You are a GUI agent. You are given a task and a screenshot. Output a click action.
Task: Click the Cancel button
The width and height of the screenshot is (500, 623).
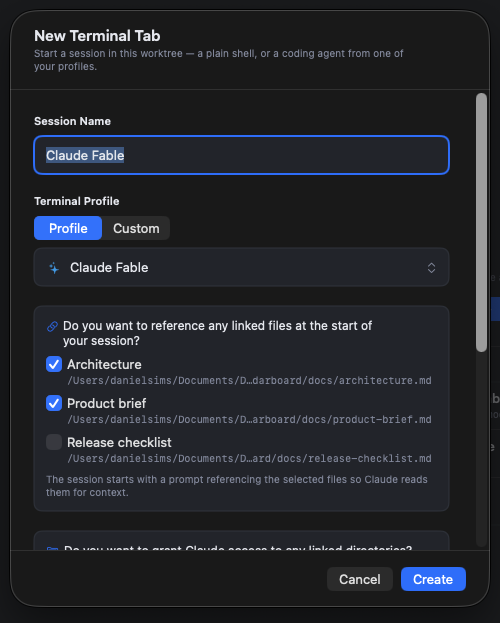pyautogui.click(x=360, y=579)
